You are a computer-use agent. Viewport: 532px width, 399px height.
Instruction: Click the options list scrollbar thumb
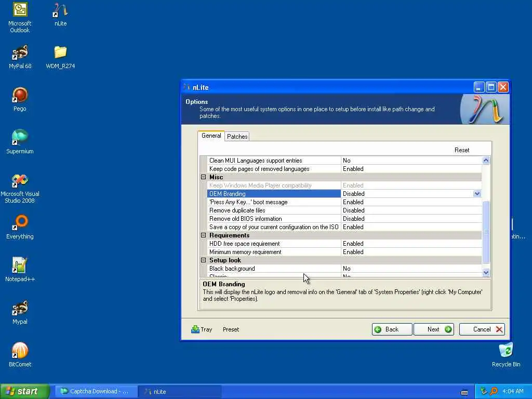click(x=486, y=232)
